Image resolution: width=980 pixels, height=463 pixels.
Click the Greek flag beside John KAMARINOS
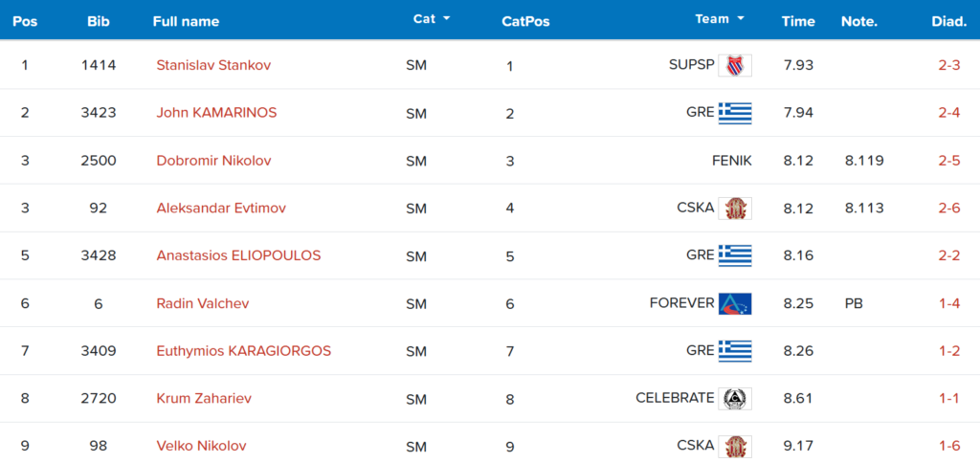click(x=735, y=113)
